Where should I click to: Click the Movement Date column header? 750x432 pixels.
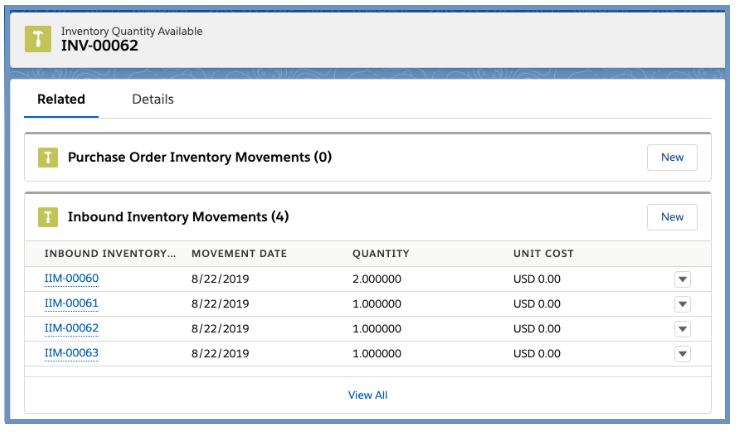239,254
